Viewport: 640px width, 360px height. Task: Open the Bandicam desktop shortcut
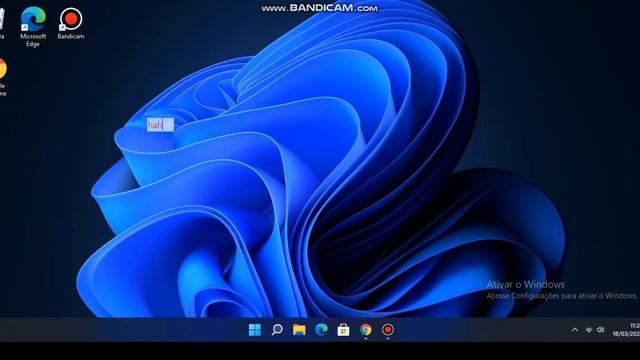point(71,24)
